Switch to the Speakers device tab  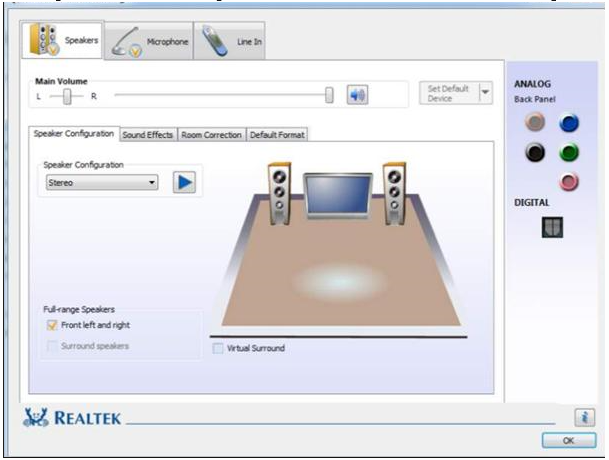[x=63, y=40]
